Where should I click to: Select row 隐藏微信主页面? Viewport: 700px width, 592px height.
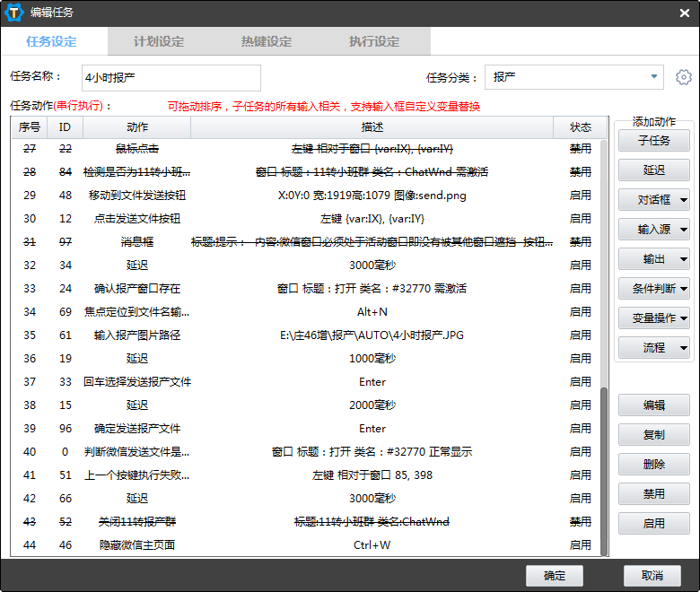(306, 544)
